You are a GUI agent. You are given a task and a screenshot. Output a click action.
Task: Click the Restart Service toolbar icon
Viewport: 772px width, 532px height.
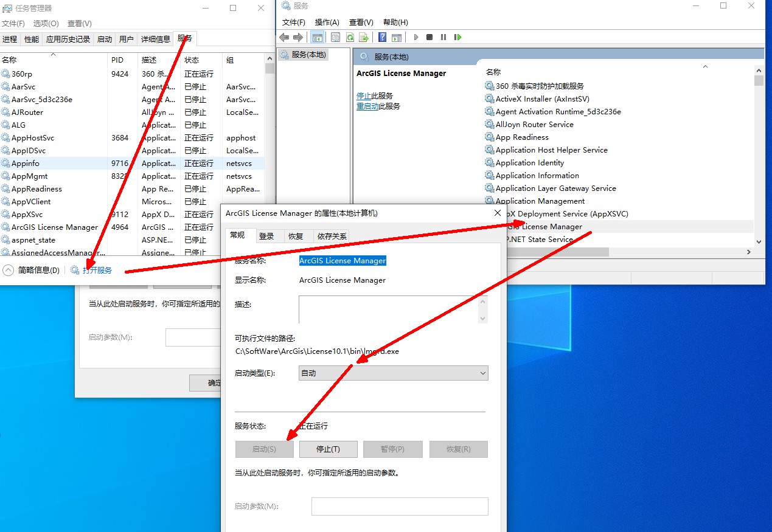click(x=457, y=37)
